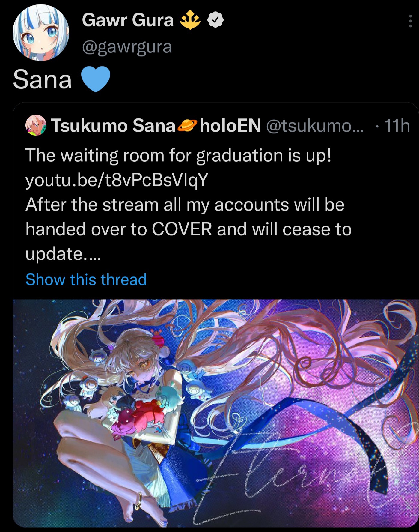Tap the truncated 'update....' text to expand
This screenshot has width=419, height=532.
point(63,254)
